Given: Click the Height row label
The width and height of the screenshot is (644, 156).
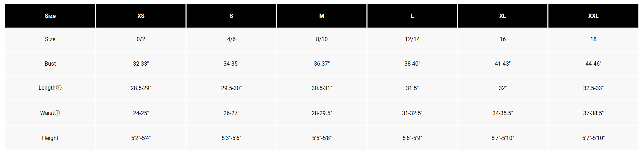Looking at the screenshot, I should pos(50,138).
